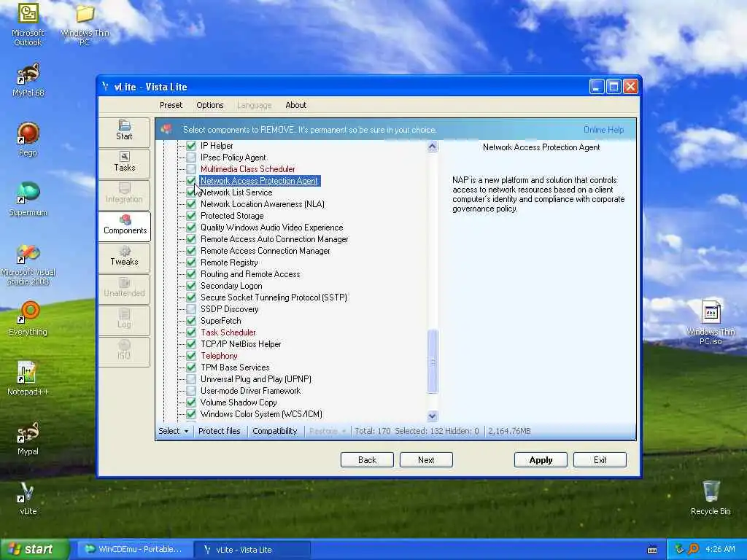
Task: Open the About menu
Action: [x=296, y=105]
